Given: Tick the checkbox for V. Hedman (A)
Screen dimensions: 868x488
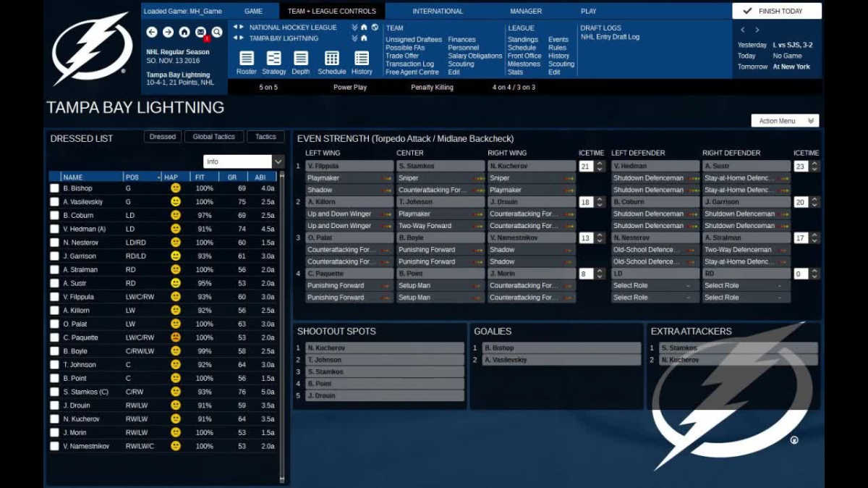Looking at the screenshot, I should click(x=54, y=229).
